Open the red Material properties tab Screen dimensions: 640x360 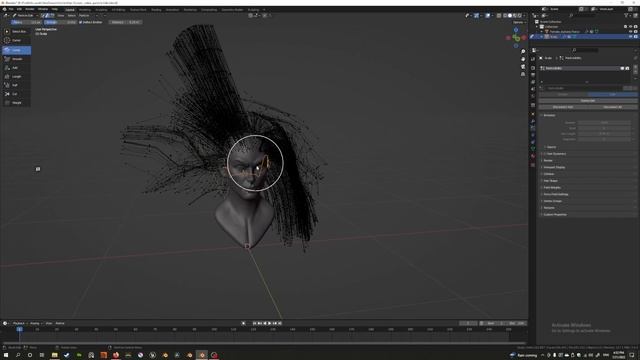click(x=533, y=156)
